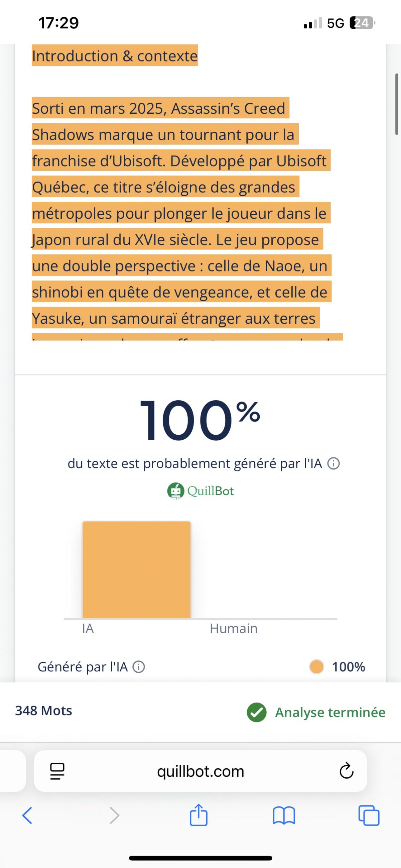The height and width of the screenshot is (868, 401).
Task: Open the Safari share sheet
Action: (198, 815)
